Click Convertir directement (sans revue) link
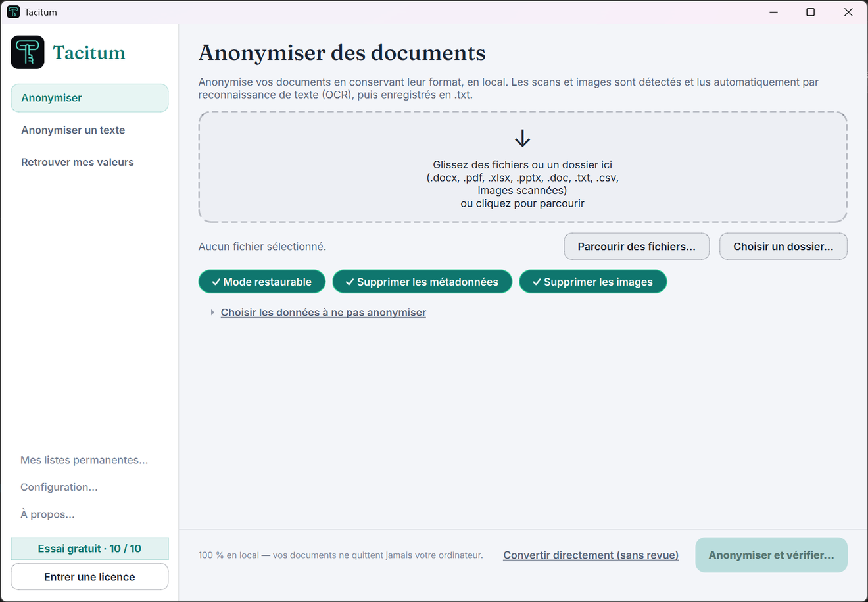 coord(591,555)
